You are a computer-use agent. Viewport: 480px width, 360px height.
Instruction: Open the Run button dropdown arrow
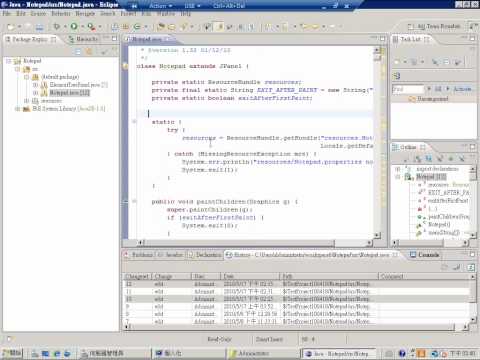(x=82, y=26)
